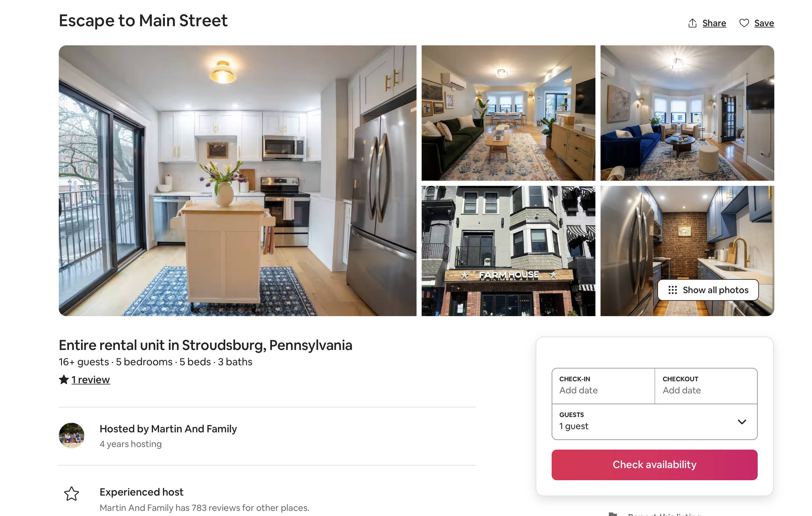Screen dimensions: 812x516
Task: Click the heart icon to save listing
Action: (x=744, y=23)
